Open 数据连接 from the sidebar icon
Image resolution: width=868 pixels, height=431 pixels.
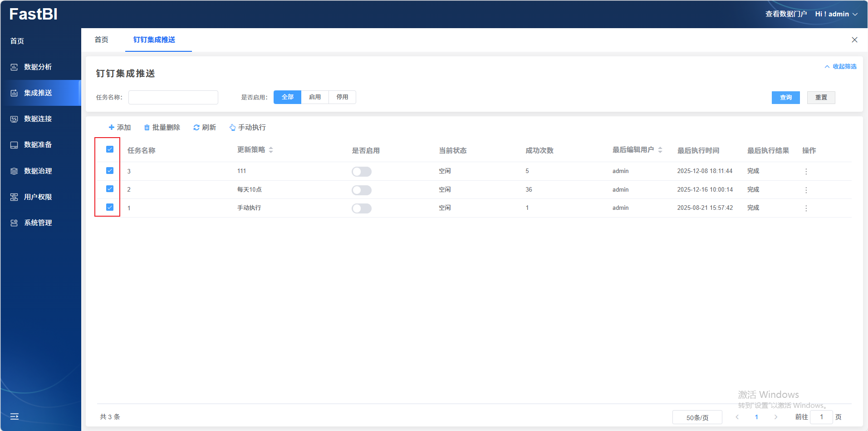pos(14,119)
